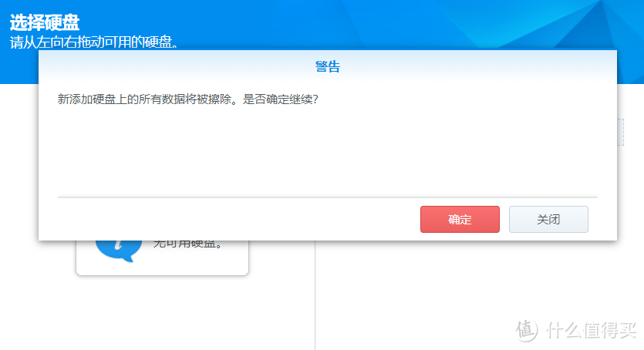644x350 pixels.
Task: Click the 选择硬盘 page heading
Action: (x=45, y=22)
